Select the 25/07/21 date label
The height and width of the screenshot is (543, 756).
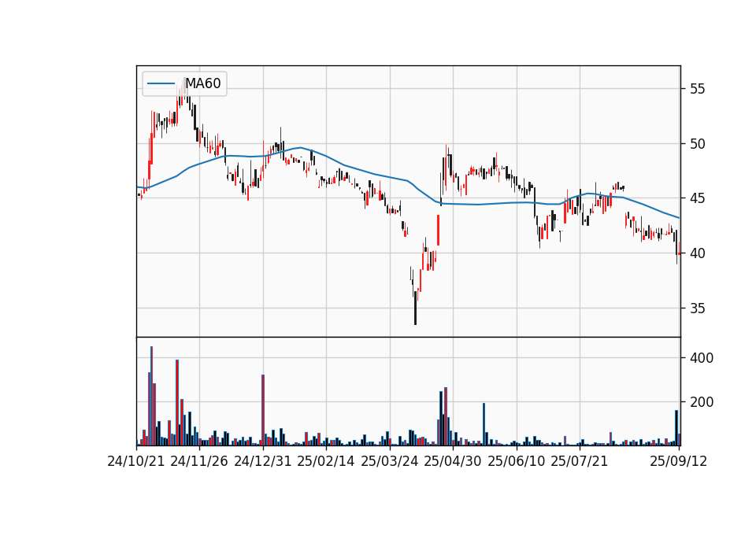(580, 461)
